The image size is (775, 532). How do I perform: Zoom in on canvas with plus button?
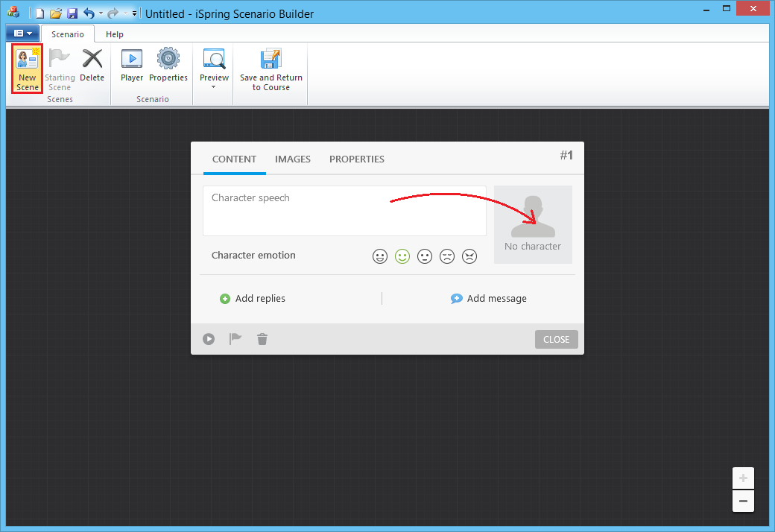pos(743,478)
